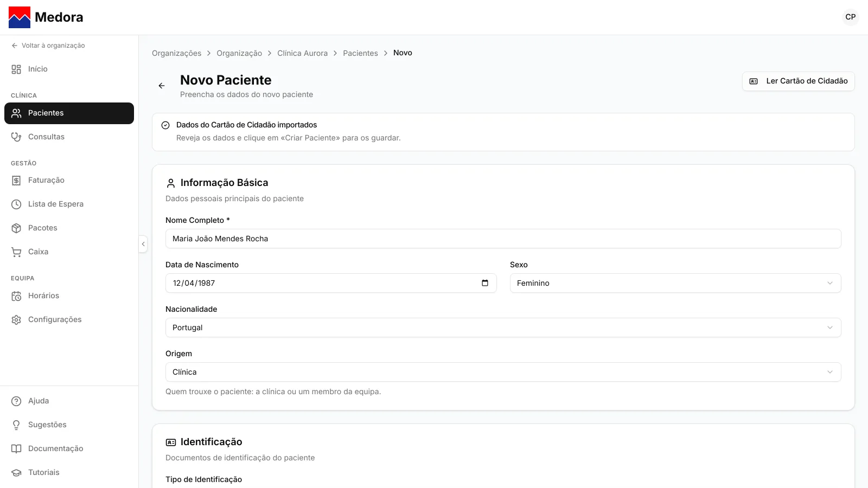
Task: Click the Caixa shopping cart icon
Action: coord(16,252)
